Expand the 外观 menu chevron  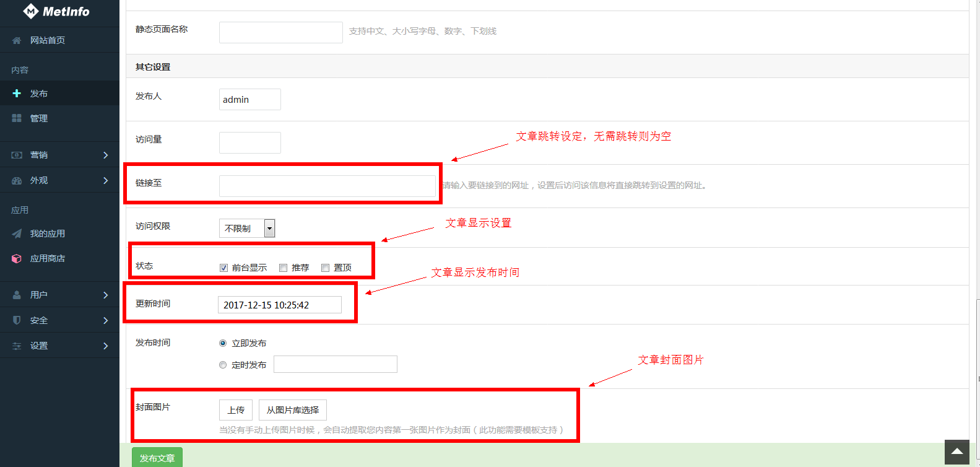[x=106, y=180]
